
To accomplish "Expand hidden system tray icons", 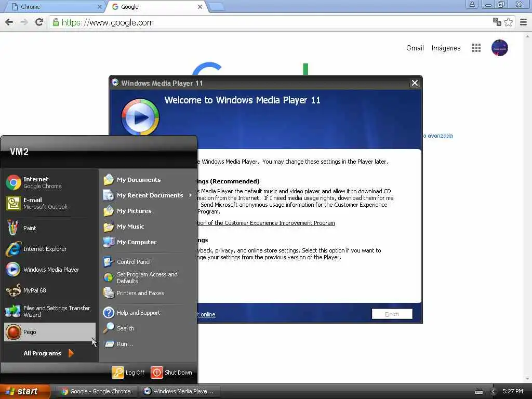I will [494, 392].
